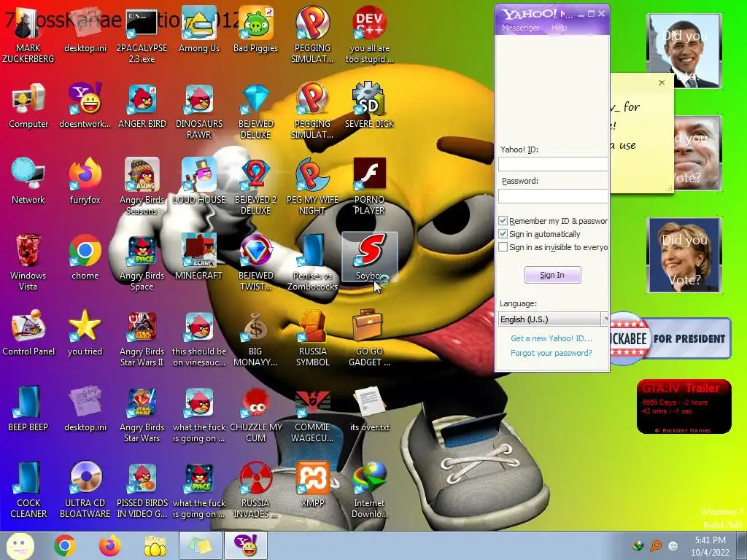
Task: Open the GO GO GADGET briefcase icon
Action: [x=369, y=338]
